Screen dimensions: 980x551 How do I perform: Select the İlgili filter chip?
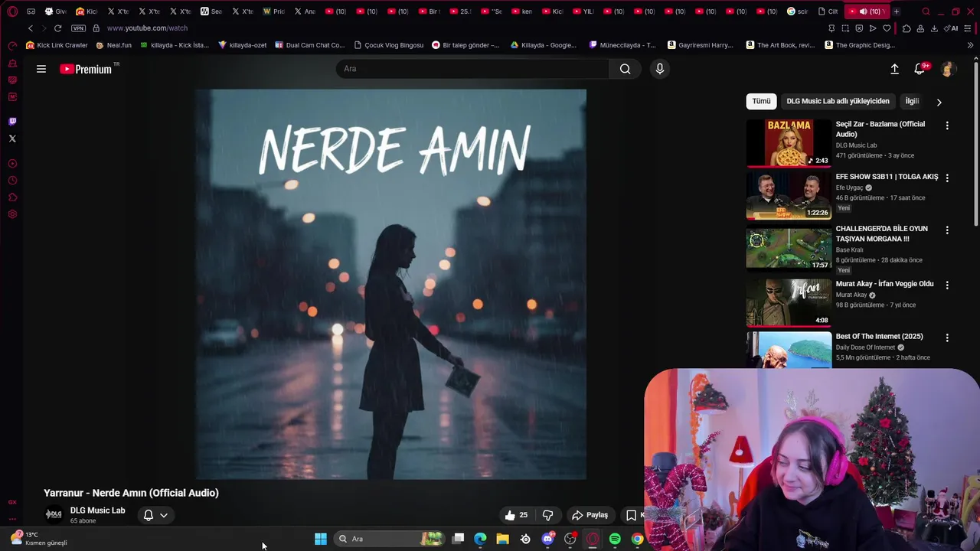[x=912, y=101]
